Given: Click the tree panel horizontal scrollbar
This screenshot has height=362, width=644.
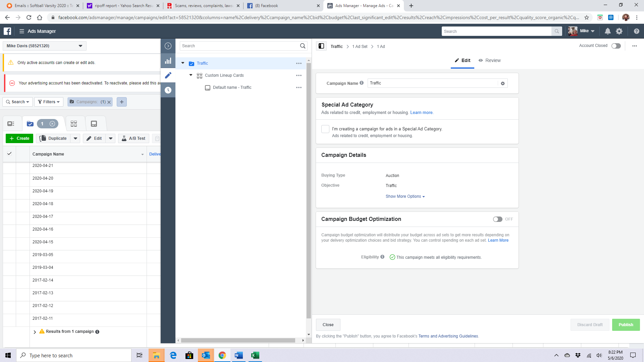Looking at the screenshot, I should [238, 341].
